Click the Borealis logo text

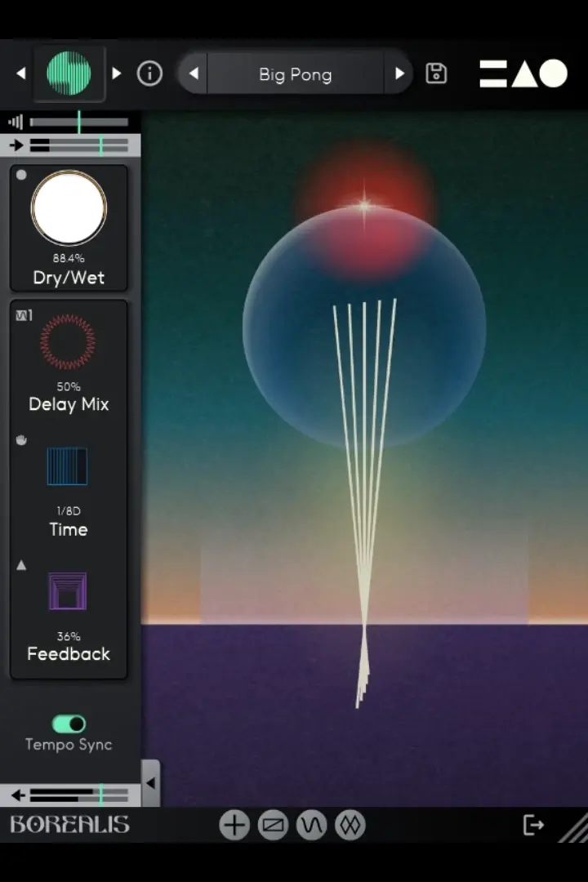click(69, 825)
